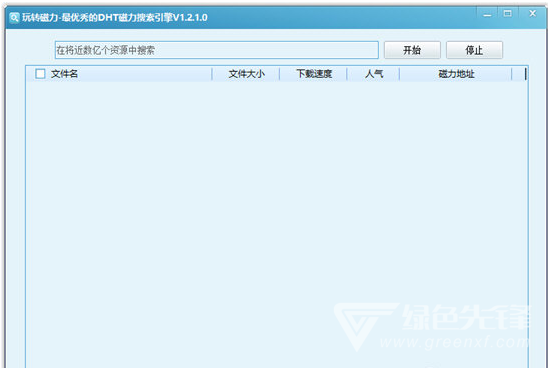Maximize the 玩转磁力 window
The image size is (548, 368).
coord(507,14)
